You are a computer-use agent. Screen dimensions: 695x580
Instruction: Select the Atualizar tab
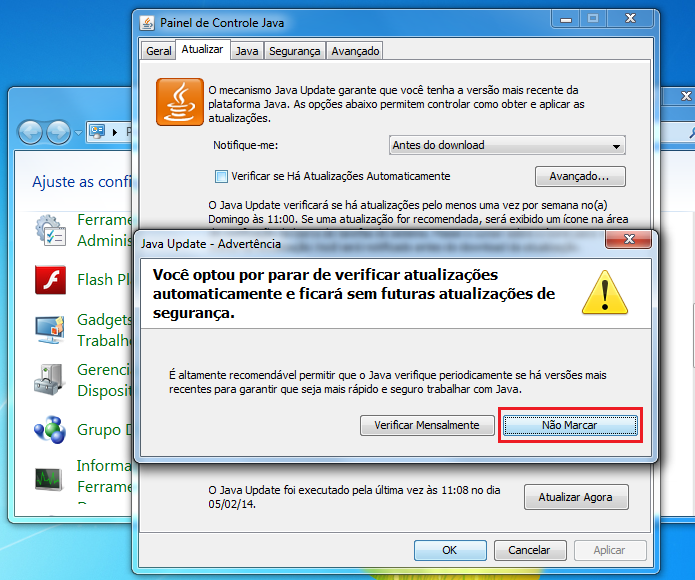[x=202, y=49]
